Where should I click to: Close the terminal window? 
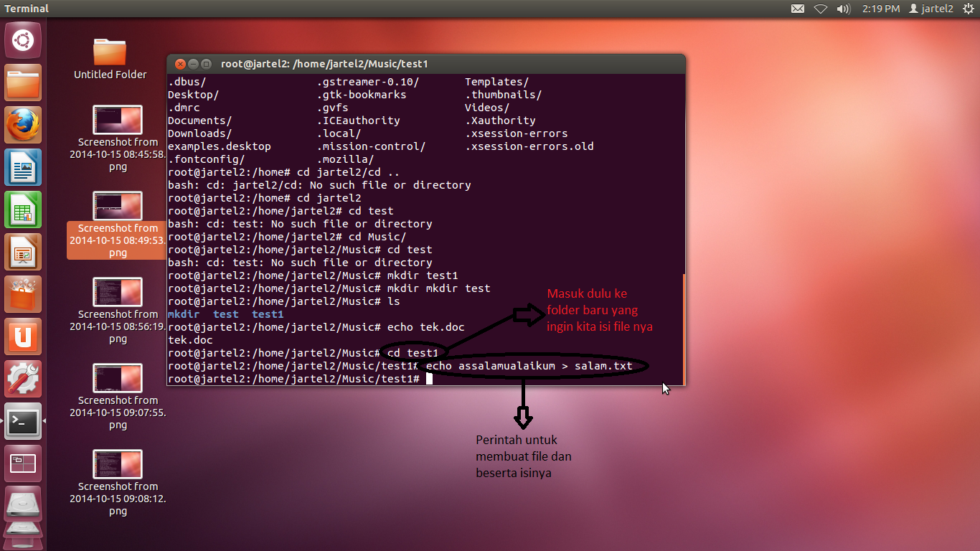179,64
